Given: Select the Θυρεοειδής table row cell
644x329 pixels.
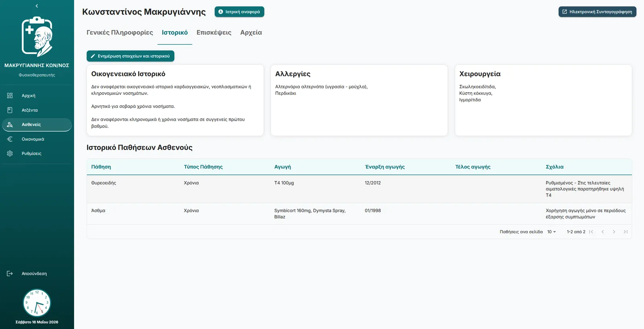Looking at the screenshot, I should coord(103,183).
